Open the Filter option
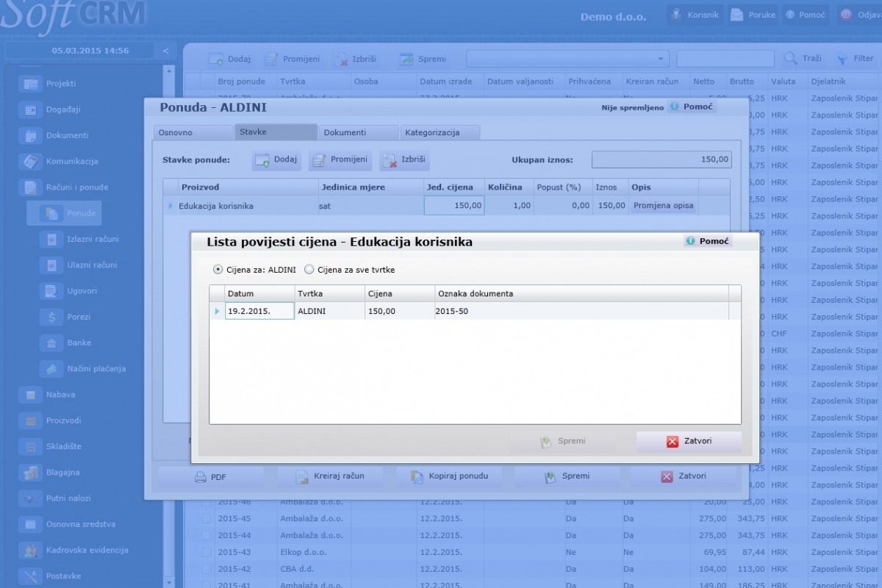 [x=856, y=59]
